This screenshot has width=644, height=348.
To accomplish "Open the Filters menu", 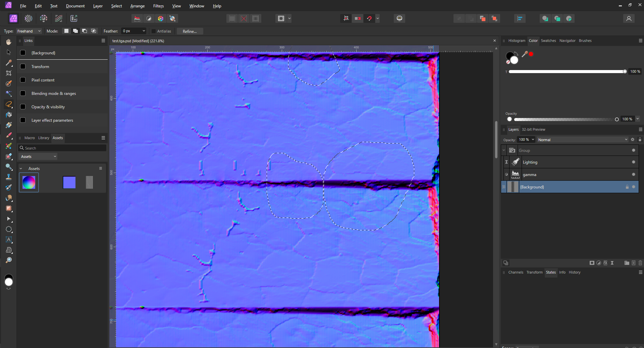I will click(158, 6).
